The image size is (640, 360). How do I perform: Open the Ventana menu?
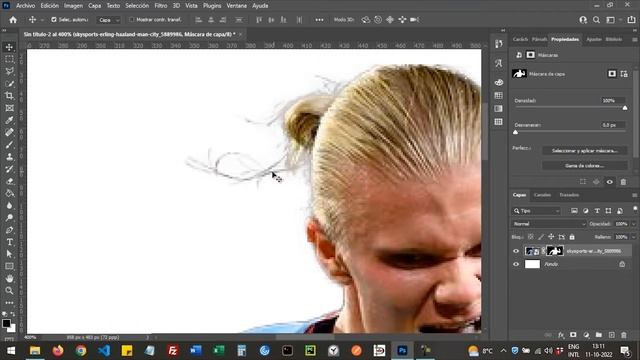tap(236, 6)
